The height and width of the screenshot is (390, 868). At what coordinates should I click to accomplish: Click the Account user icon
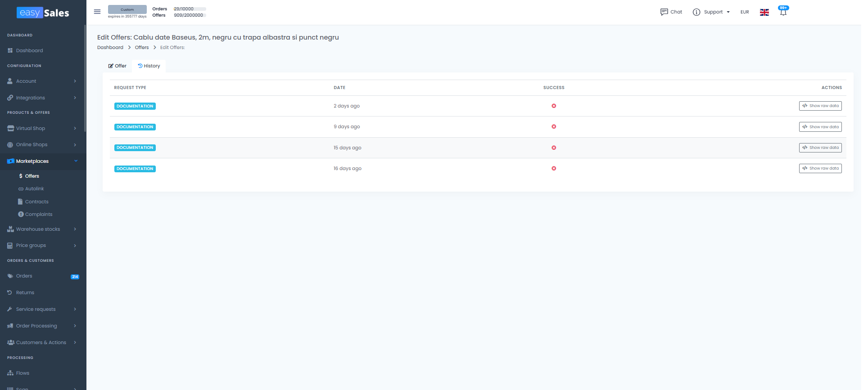(x=10, y=81)
